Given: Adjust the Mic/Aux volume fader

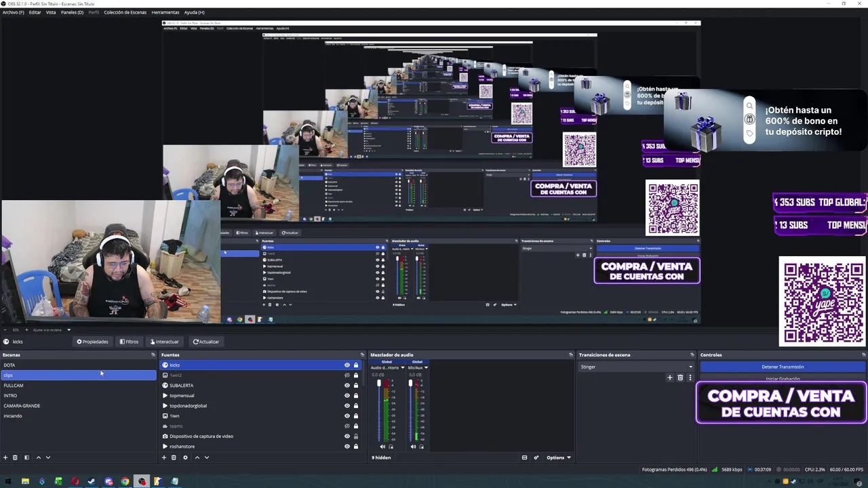Looking at the screenshot, I should coord(410,384).
